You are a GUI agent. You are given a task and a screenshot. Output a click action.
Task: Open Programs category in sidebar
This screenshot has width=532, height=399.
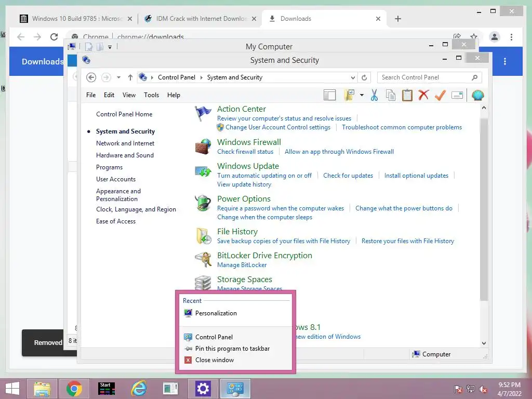click(109, 167)
